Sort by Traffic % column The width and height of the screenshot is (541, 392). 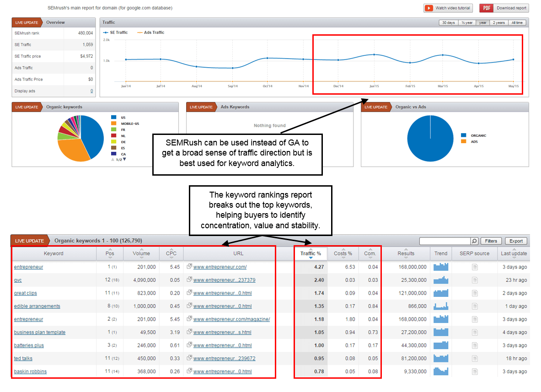coord(311,253)
